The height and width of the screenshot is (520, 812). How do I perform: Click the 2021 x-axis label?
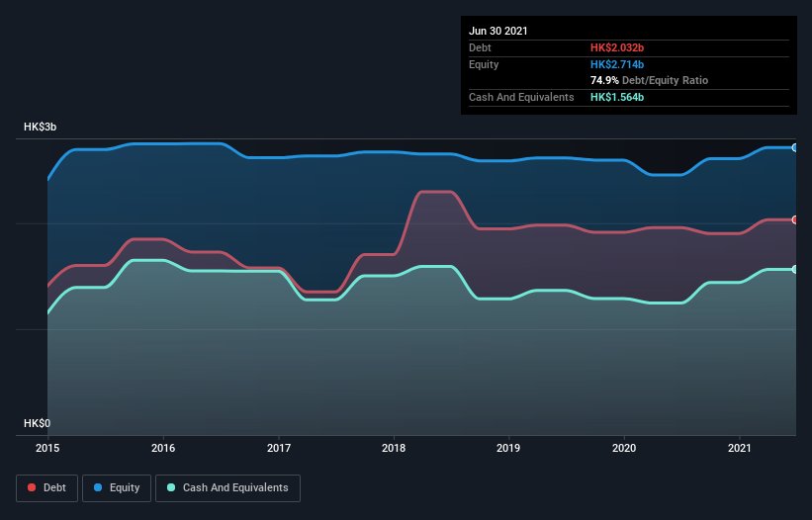[x=740, y=448]
